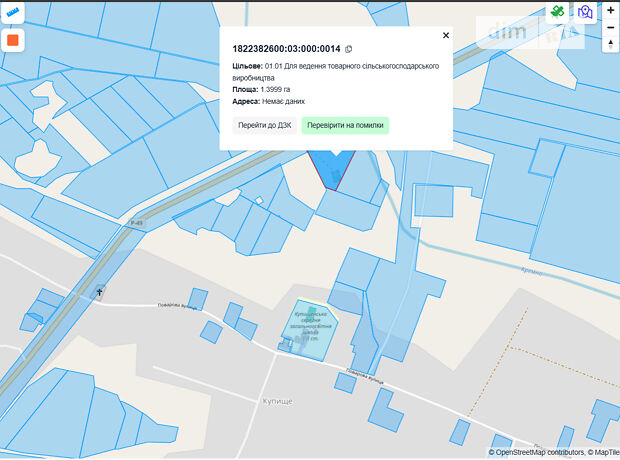Open the map location layers button

point(585,12)
